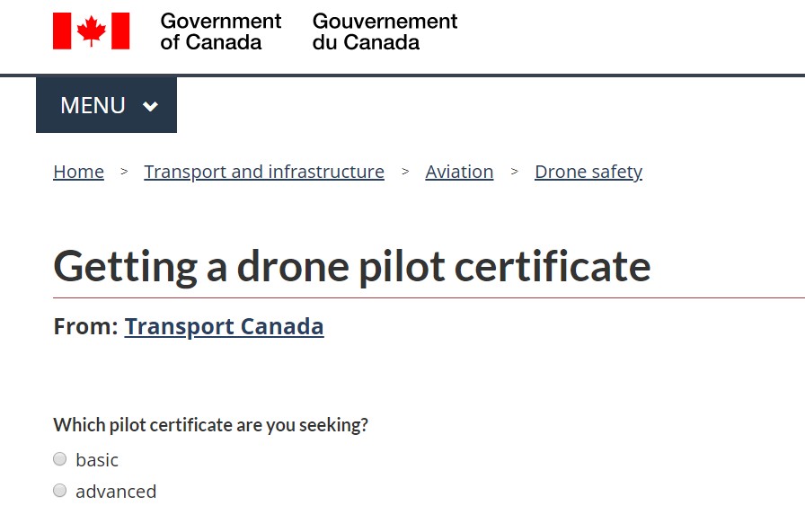Click the English "Government of Canada" wordmark
The image size is (805, 532).
[220, 31]
